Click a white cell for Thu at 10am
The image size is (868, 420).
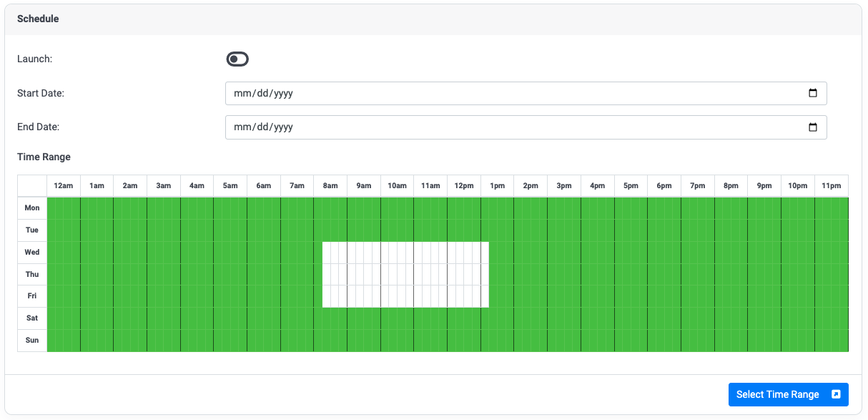click(397, 274)
